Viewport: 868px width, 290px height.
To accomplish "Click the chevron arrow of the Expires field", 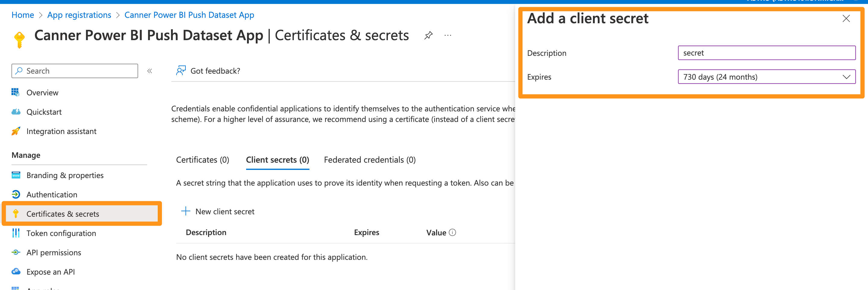I will [846, 77].
